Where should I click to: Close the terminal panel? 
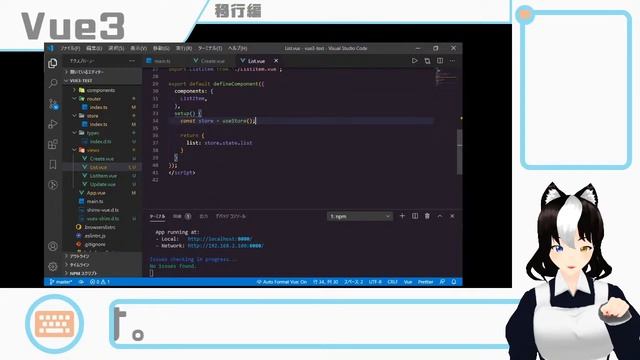tap(452, 216)
